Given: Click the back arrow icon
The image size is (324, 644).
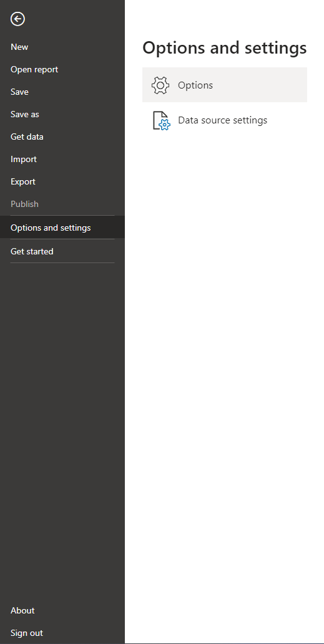Looking at the screenshot, I should [x=17, y=19].
